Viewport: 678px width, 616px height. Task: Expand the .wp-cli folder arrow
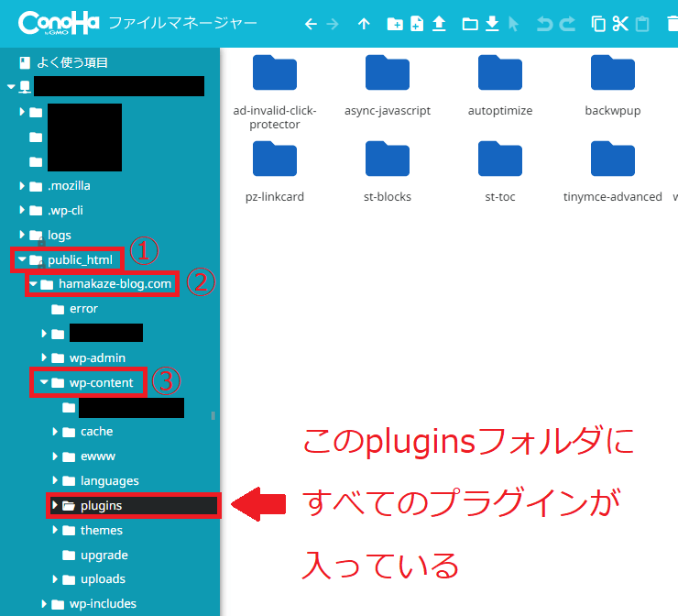[22, 210]
